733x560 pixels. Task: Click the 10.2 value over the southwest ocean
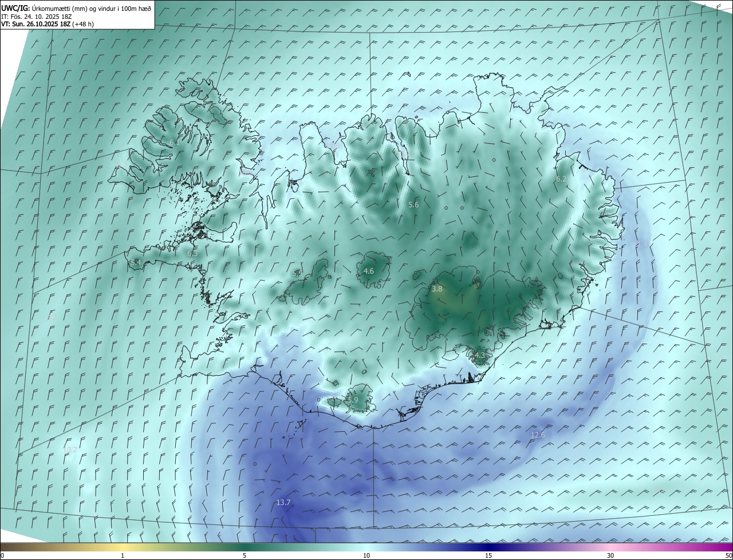[x=70, y=450]
